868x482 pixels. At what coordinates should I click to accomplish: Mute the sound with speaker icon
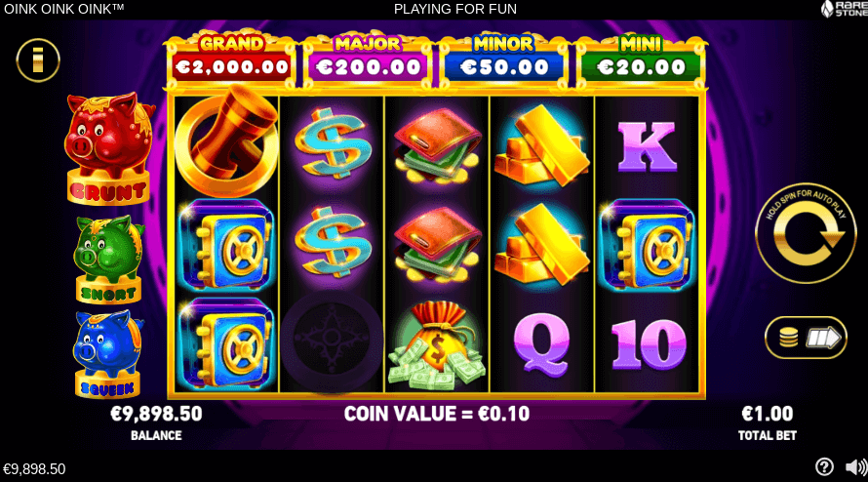pos(856,467)
